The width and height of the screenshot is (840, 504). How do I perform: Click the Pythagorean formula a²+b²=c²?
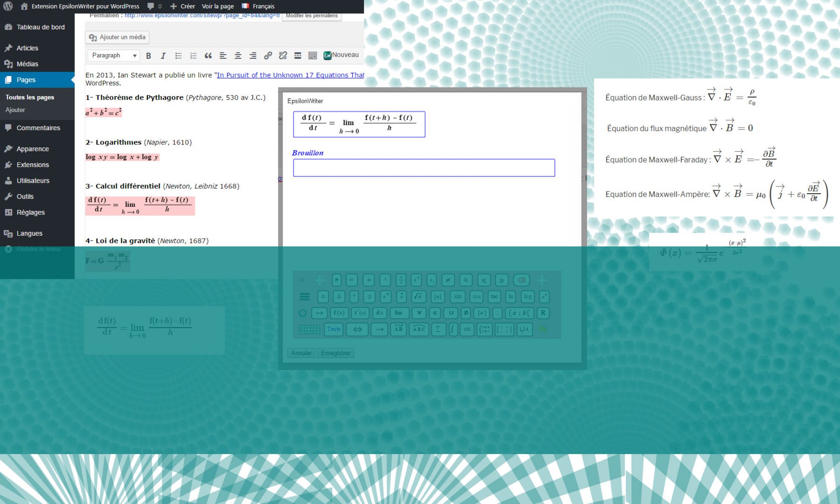click(x=103, y=113)
